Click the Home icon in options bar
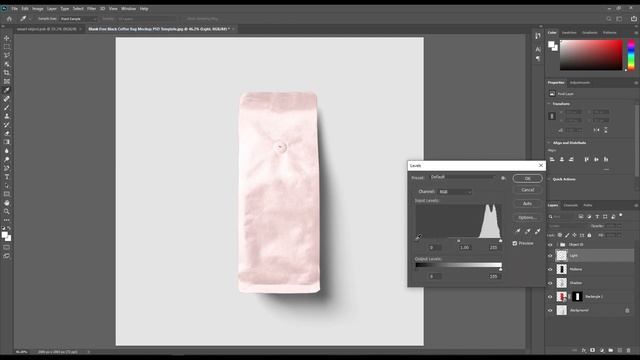This screenshot has height=360, width=640. click(x=9, y=19)
